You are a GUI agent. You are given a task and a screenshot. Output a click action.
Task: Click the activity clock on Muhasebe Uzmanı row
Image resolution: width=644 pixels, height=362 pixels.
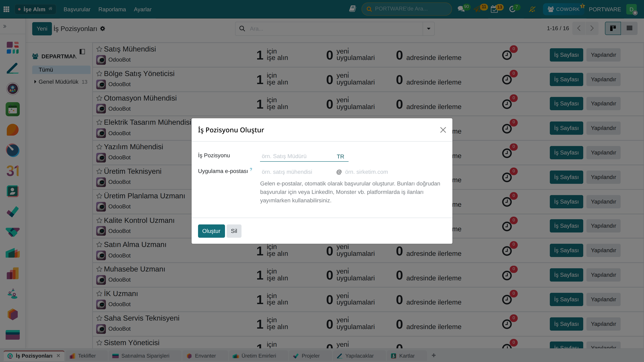pos(507,275)
